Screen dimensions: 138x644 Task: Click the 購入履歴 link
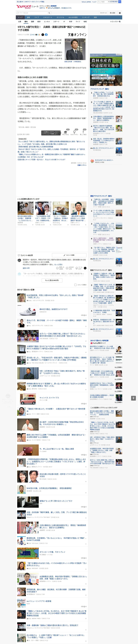[x=112, y=13]
